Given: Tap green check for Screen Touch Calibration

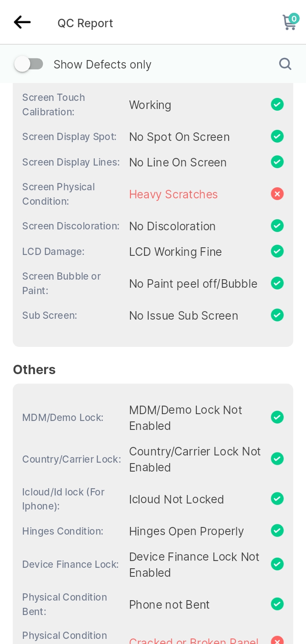Looking at the screenshot, I should click(x=277, y=104).
